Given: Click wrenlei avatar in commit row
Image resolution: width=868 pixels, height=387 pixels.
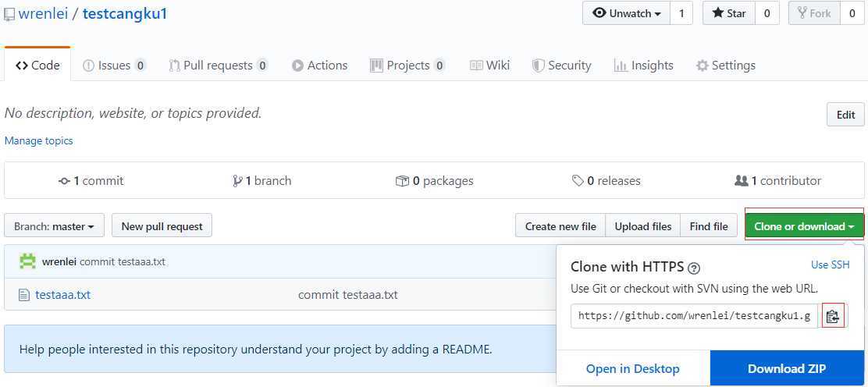Looking at the screenshot, I should click(27, 261).
